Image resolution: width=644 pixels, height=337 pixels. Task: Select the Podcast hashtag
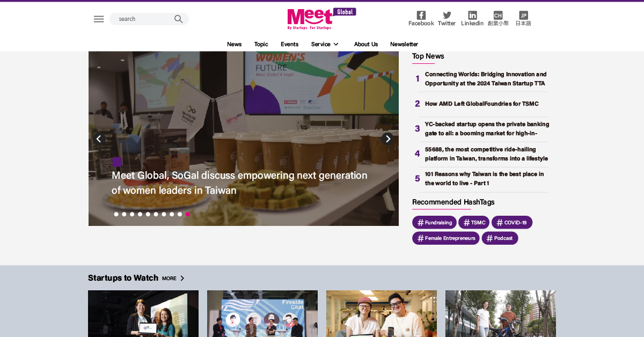coord(500,238)
